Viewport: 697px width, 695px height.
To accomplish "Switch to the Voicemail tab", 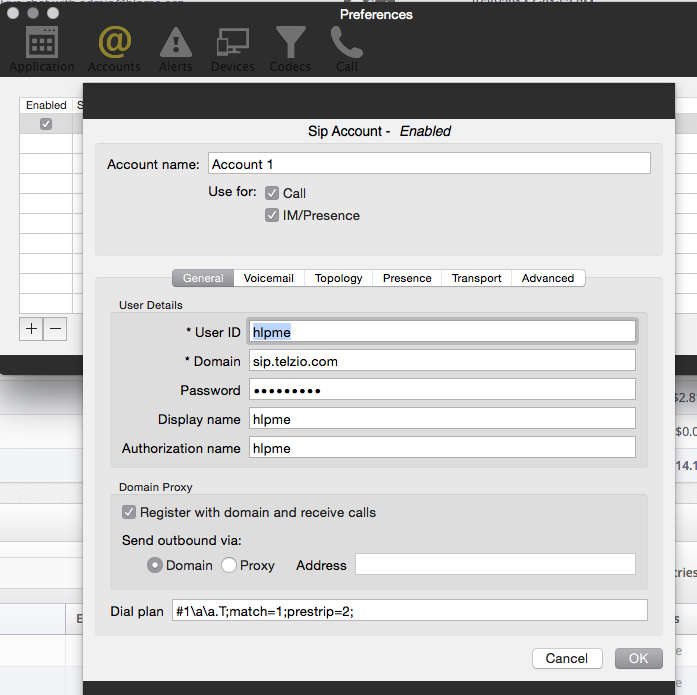I will click(268, 278).
